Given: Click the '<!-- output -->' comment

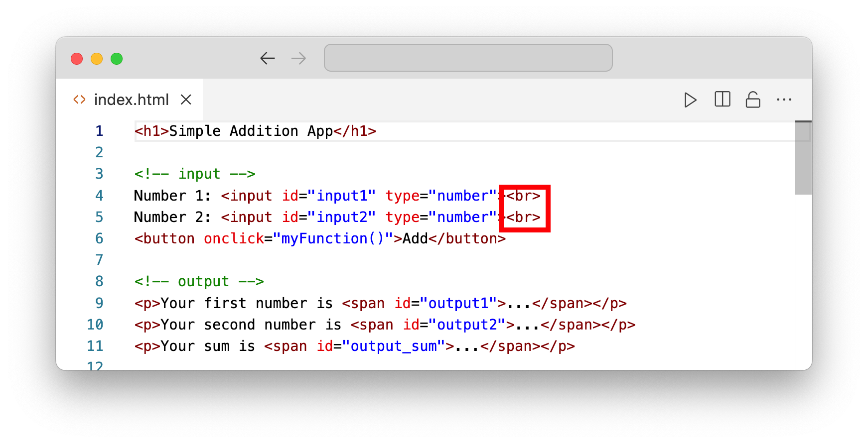Looking at the screenshot, I should pos(199,281).
